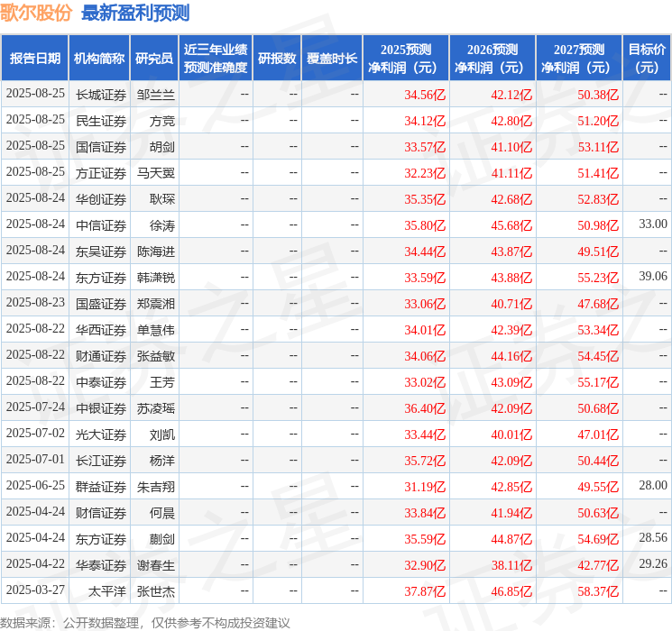Click the 38.11亿 2026 profit value

point(511,565)
